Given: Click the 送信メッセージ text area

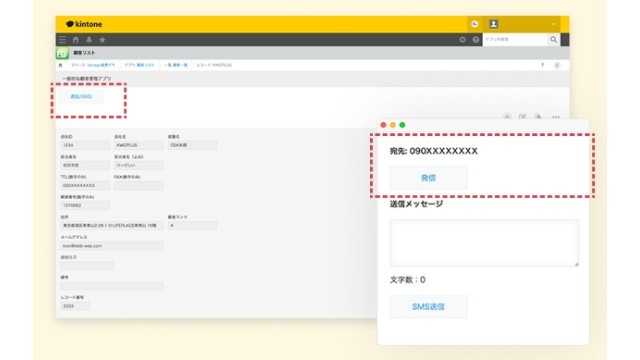Looking at the screenshot, I should click(x=484, y=243).
